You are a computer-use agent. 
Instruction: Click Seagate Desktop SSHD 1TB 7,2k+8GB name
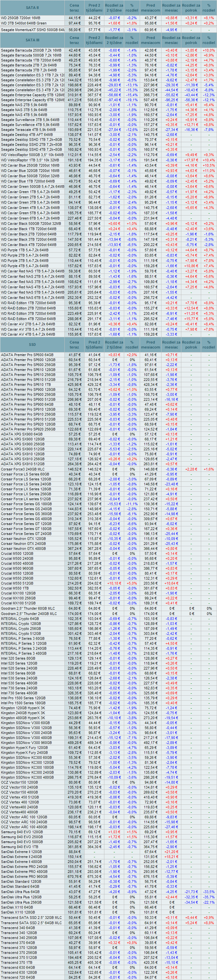(31, 140)
